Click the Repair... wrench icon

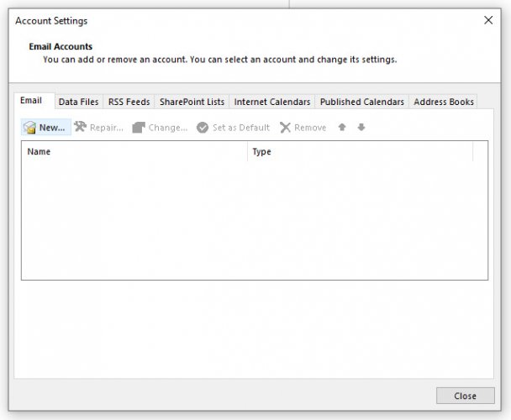pyautogui.click(x=80, y=127)
